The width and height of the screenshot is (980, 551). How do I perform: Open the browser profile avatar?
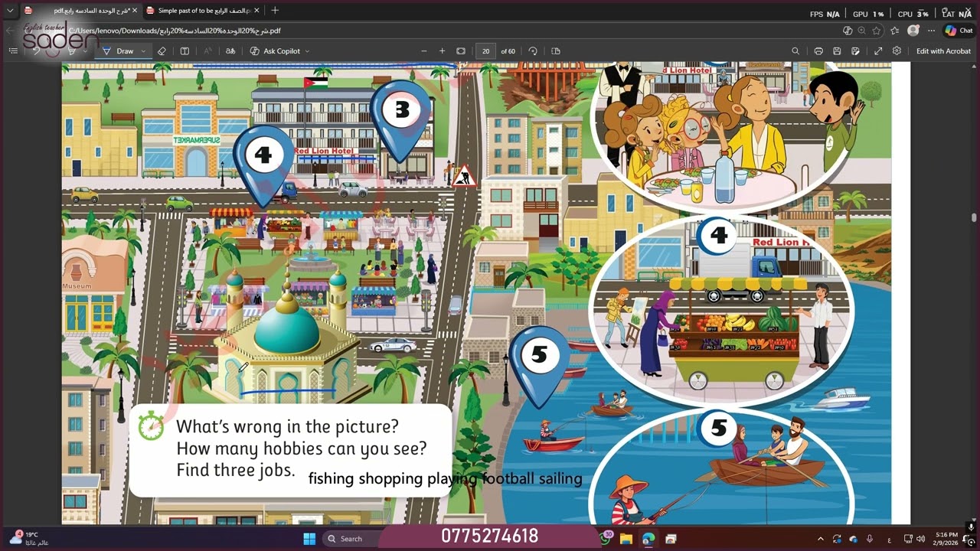tap(913, 31)
